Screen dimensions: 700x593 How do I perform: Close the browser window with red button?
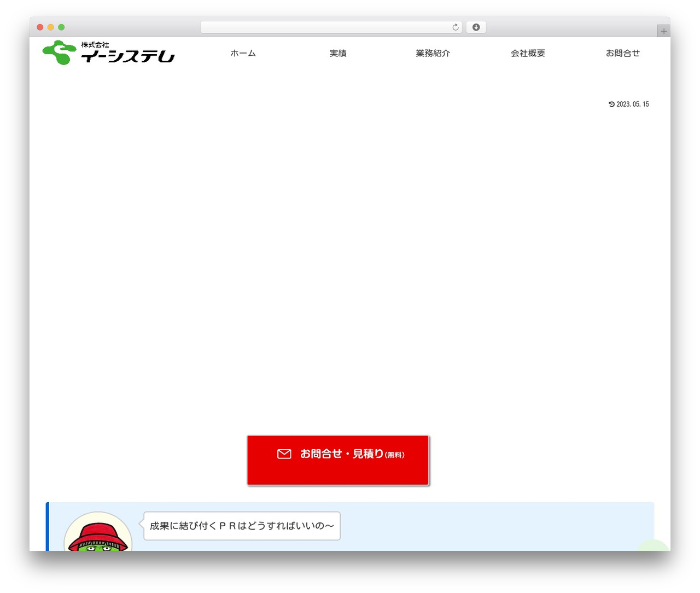tap(40, 27)
